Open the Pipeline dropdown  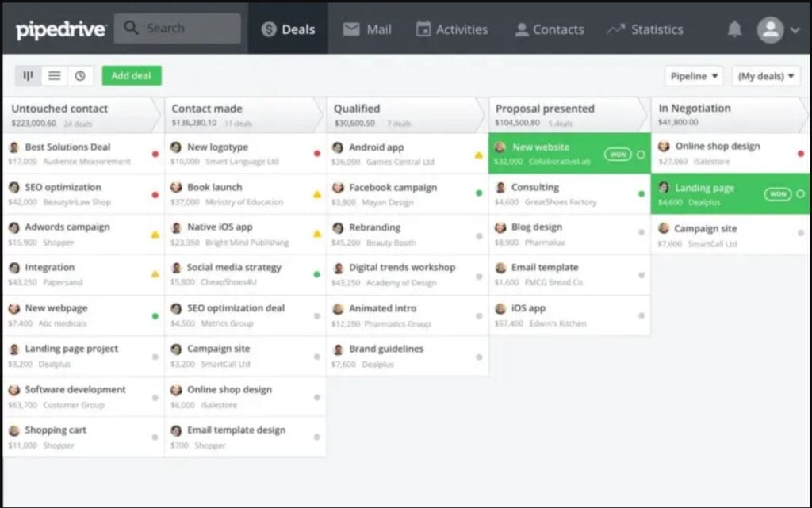coord(693,76)
